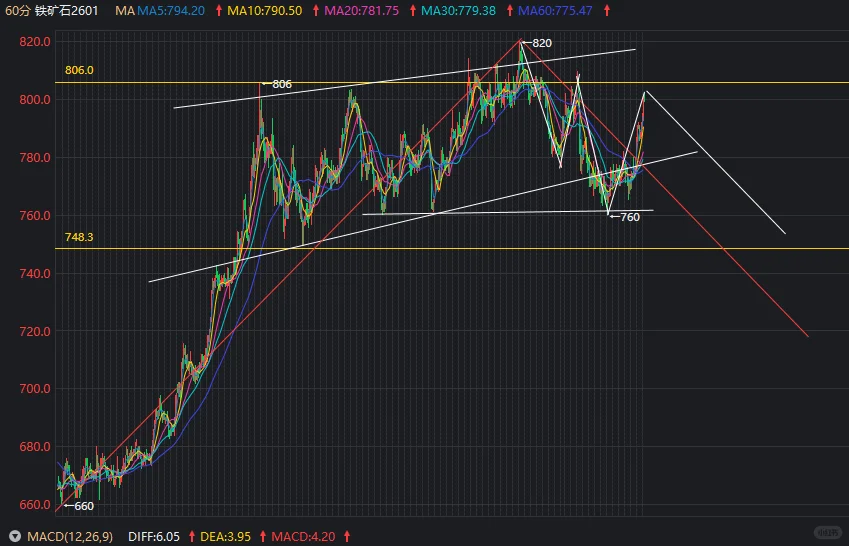Click the red up arrow after MA60
This screenshot has width=849, height=546.
607,10
